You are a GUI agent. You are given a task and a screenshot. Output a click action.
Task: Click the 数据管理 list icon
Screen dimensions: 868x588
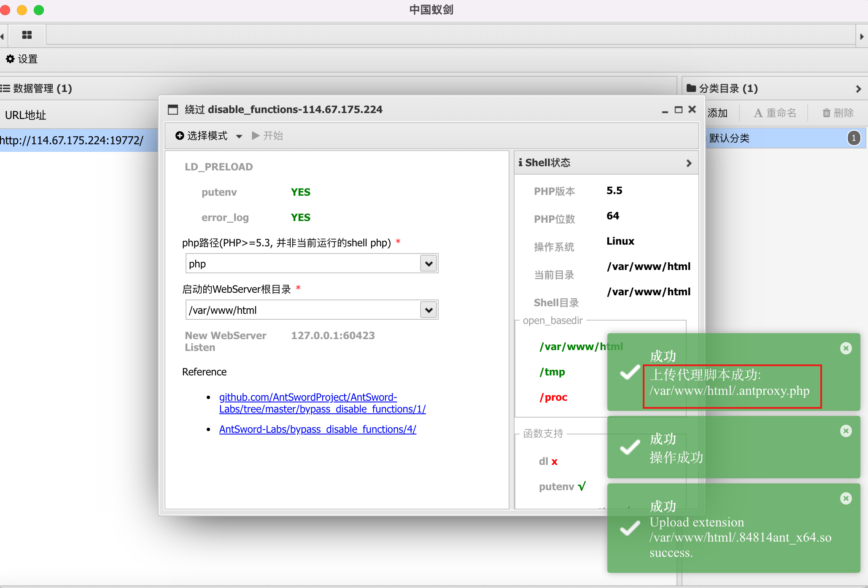pyautogui.click(x=5, y=88)
